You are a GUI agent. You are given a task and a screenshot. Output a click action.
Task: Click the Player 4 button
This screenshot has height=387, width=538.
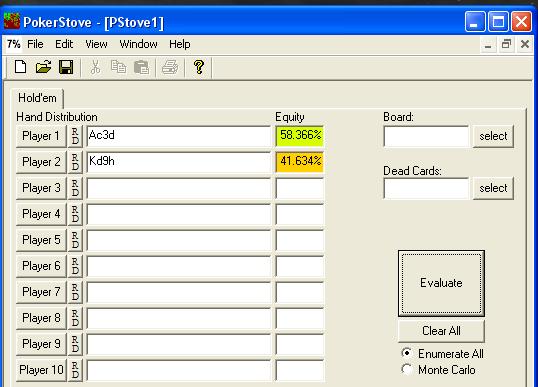41,214
